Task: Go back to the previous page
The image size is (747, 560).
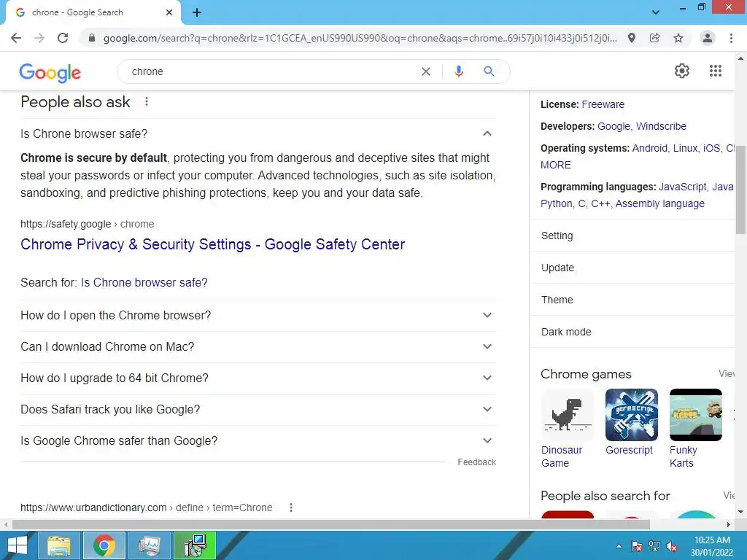Action: click(16, 38)
